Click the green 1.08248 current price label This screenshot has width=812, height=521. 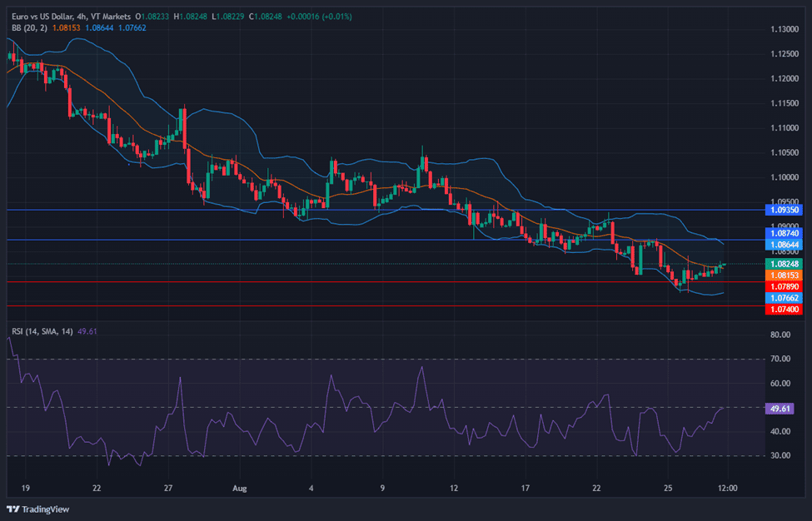[784, 264]
